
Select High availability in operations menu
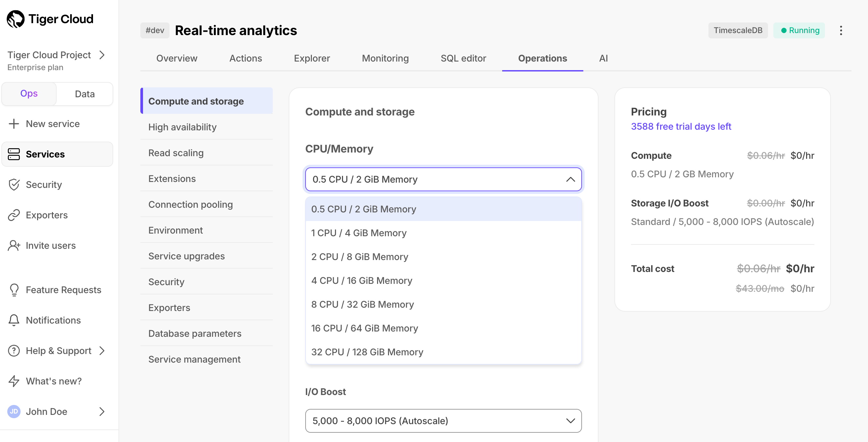[x=207, y=127]
